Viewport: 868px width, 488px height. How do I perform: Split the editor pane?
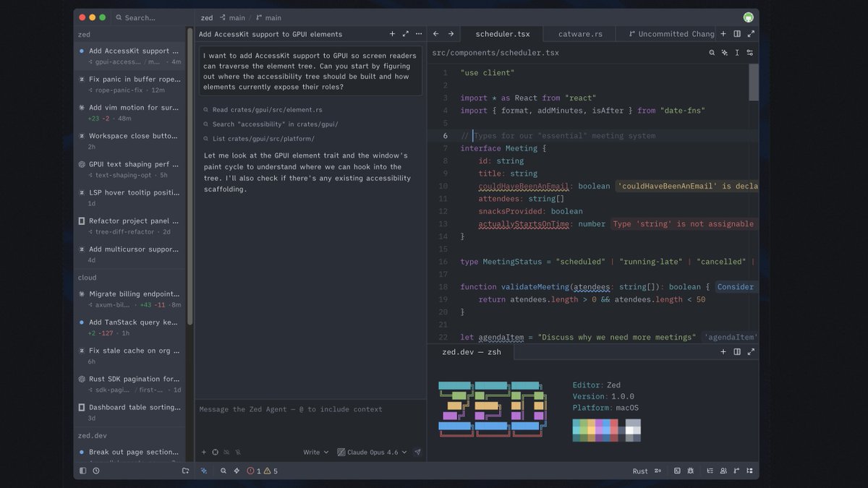(737, 34)
